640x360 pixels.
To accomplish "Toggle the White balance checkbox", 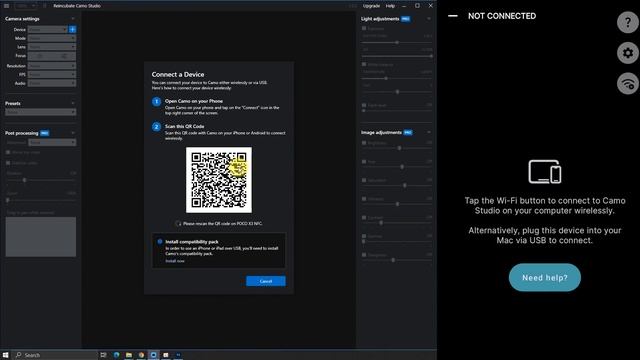I will [364, 64].
